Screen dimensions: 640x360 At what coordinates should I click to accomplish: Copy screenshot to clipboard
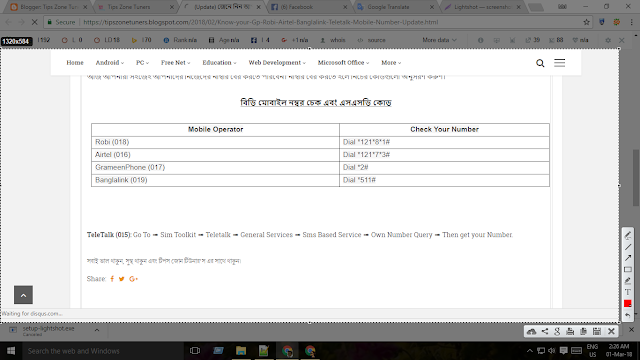click(583, 331)
